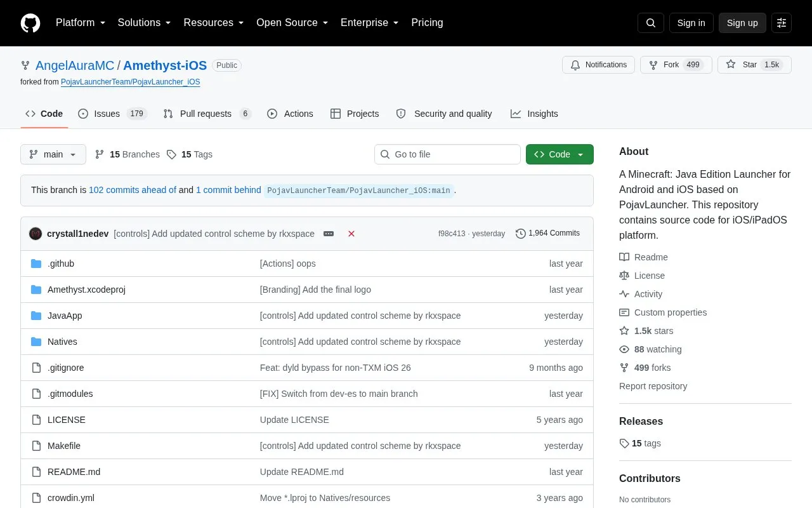
Task: View 102 commits ahead of link
Action: [x=133, y=190]
